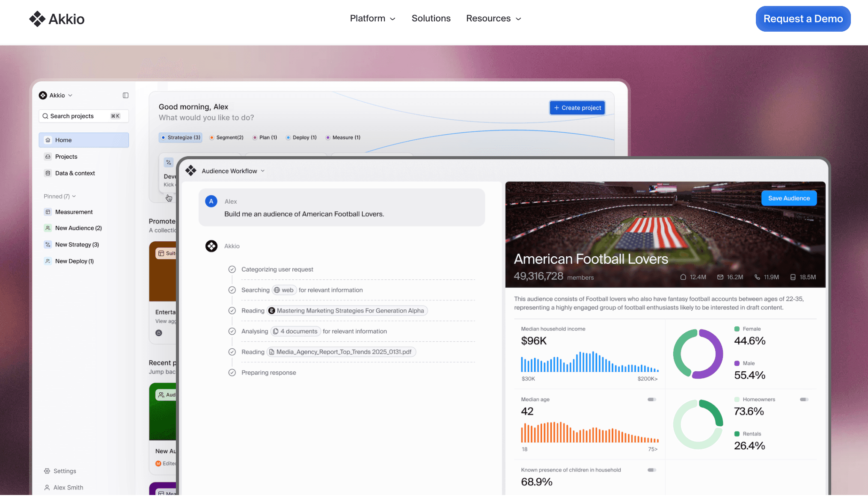Image resolution: width=868 pixels, height=498 pixels.
Task: Open the Solutions menu item
Action: pyautogui.click(x=431, y=18)
